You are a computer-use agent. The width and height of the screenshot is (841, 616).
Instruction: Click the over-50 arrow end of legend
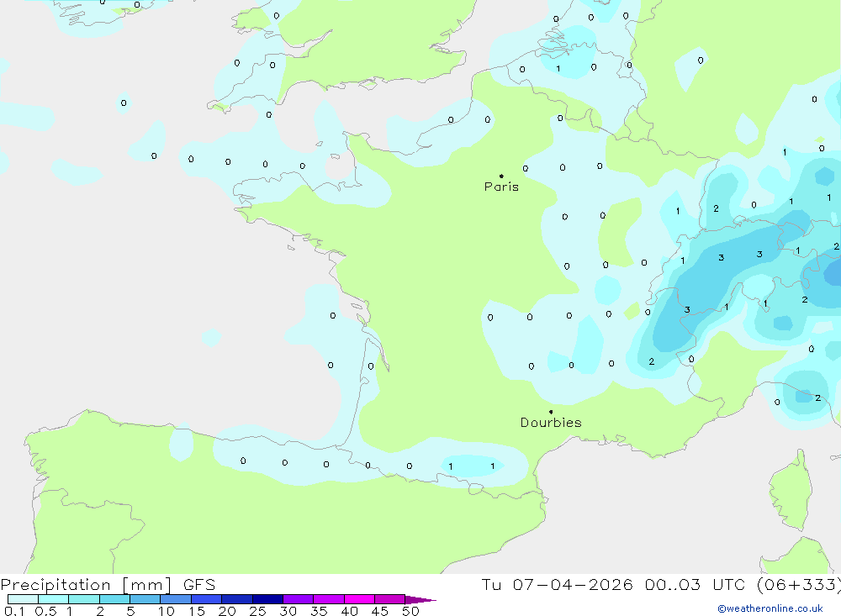[x=420, y=599]
